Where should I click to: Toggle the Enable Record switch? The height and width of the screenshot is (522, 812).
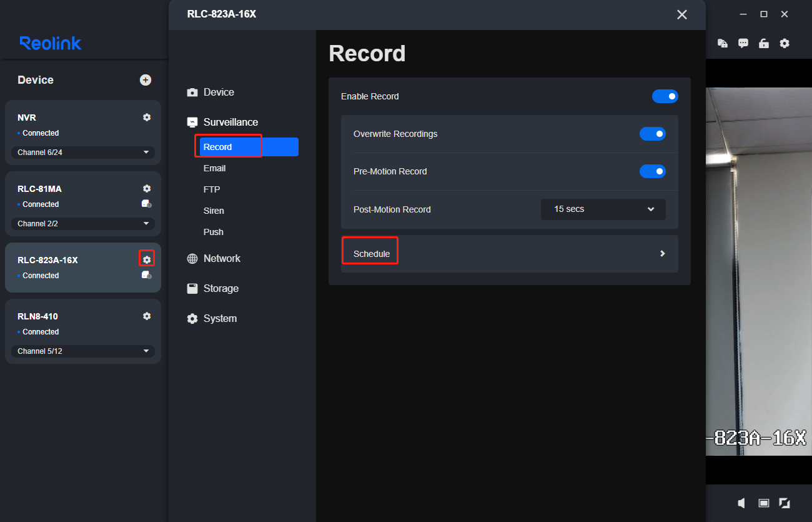665,96
